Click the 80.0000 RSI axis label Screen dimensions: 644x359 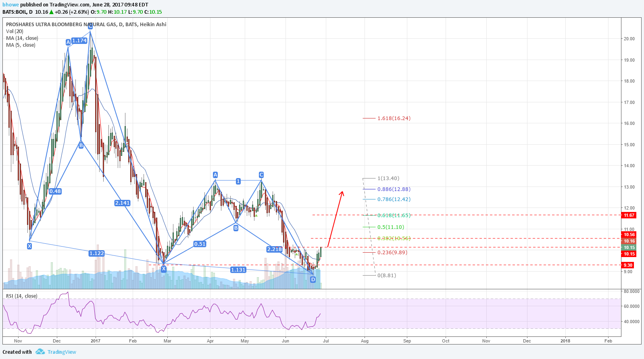tap(631, 291)
